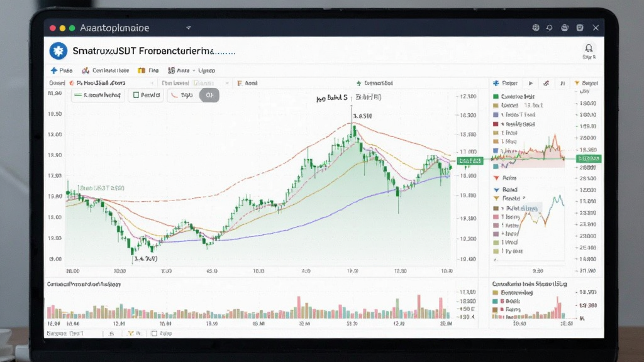Image resolution: width=644 pixels, height=362 pixels.
Task: Click the globe icon in title bar
Action: click(536, 28)
